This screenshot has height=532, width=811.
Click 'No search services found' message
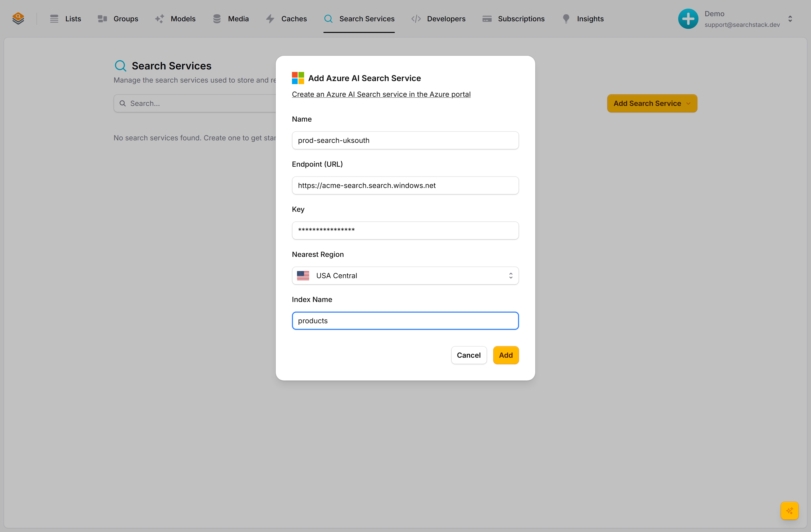(195, 138)
